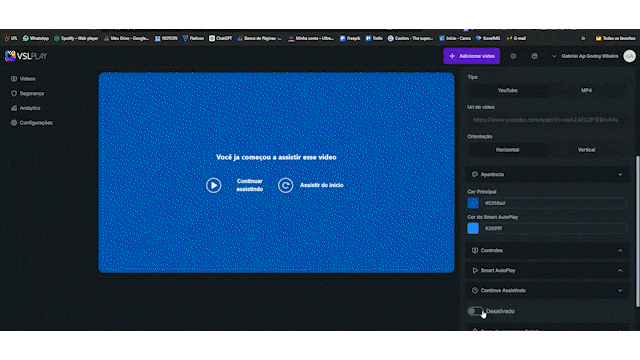The image size is (640, 360).
Task: Open the Coolors bookmark
Action: pos(410,38)
